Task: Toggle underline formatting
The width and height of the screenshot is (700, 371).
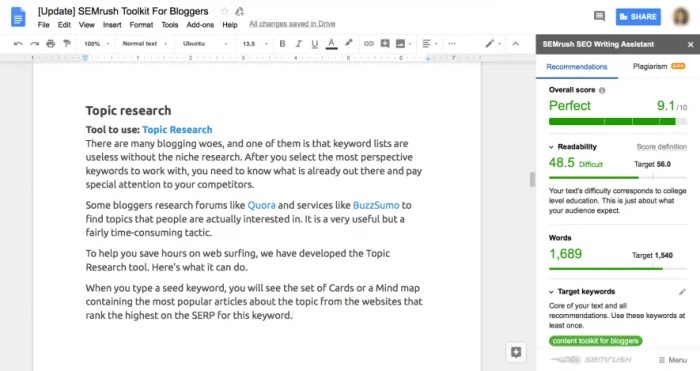Action: [x=315, y=44]
